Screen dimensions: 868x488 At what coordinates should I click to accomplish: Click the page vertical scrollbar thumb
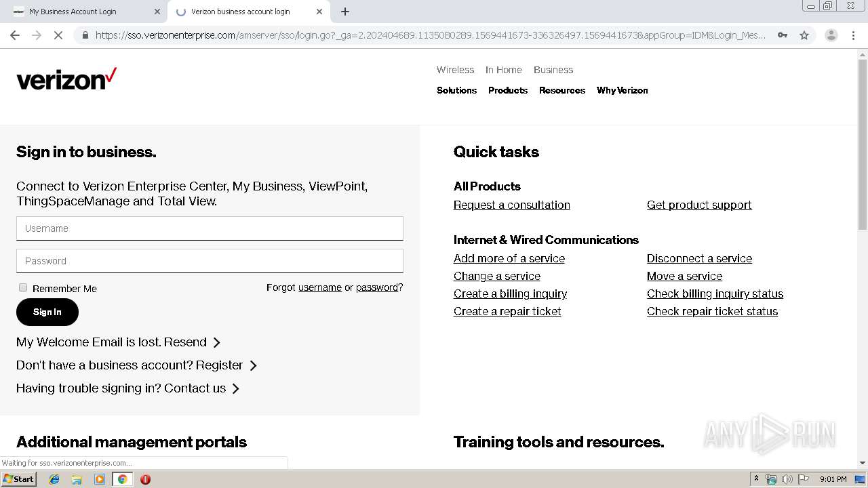[863, 144]
